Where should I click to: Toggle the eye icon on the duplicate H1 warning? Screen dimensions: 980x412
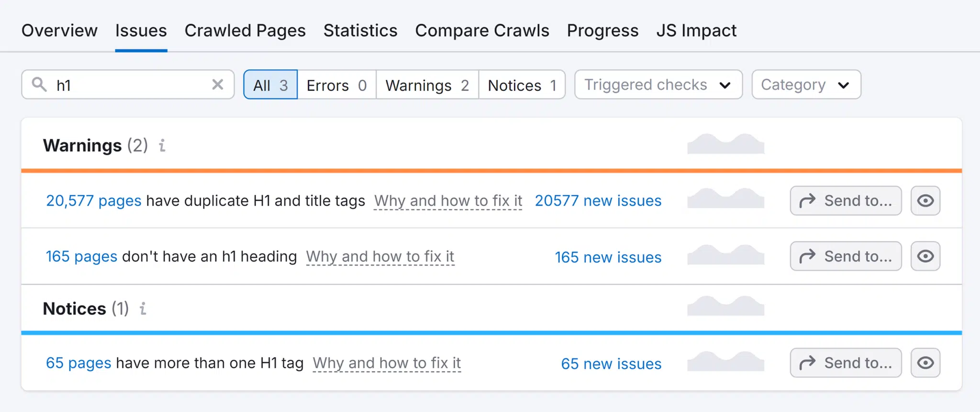pos(925,201)
